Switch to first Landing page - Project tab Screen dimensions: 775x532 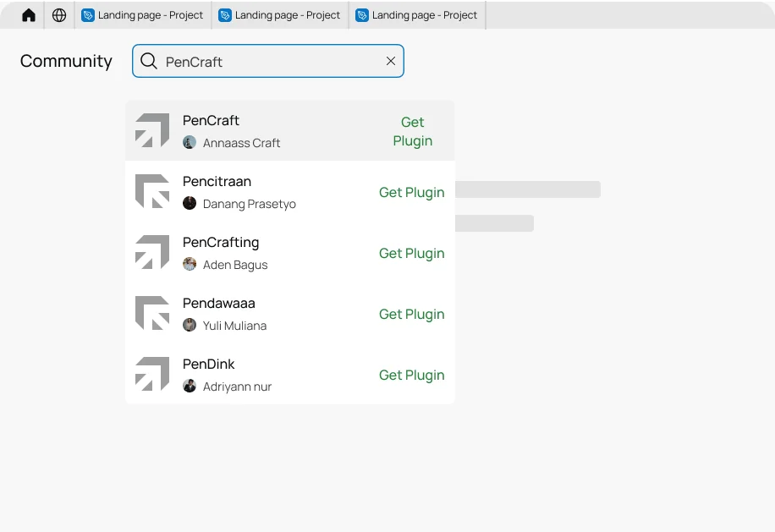(x=143, y=15)
